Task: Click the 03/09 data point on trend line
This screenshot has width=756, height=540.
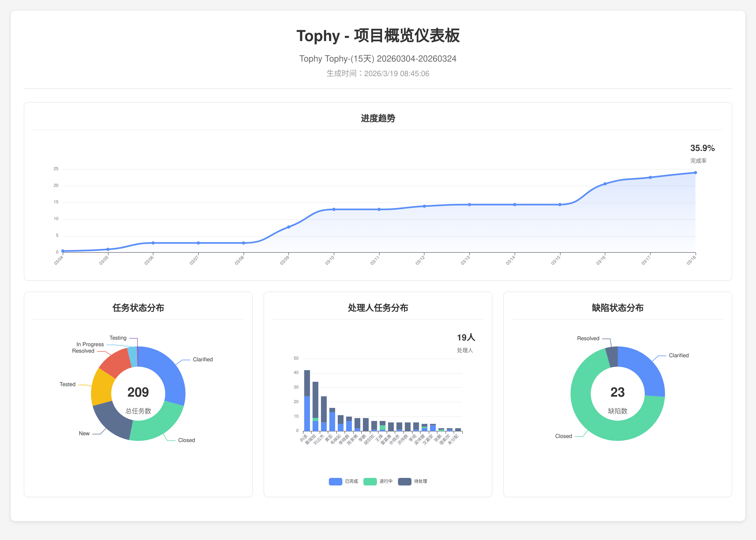Action: pos(289,227)
